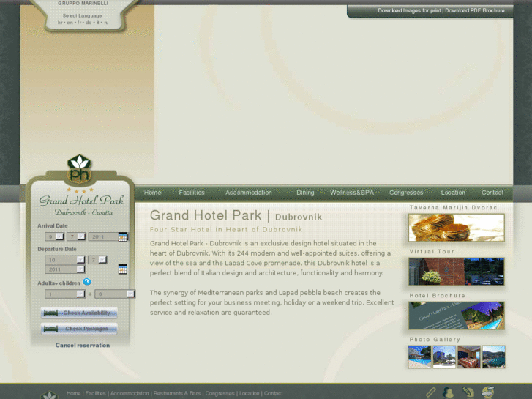Click the 'Taverna Marijin Dvorac' heading text
Screen dimensions: 532x399
pos(453,207)
